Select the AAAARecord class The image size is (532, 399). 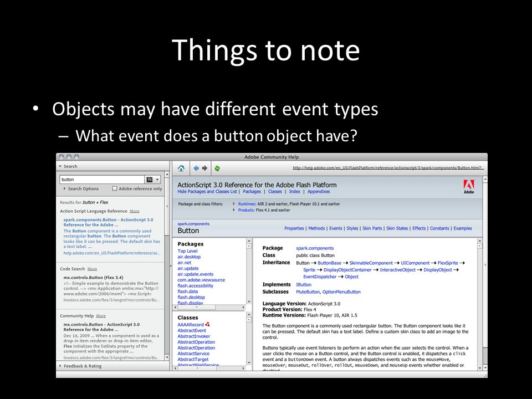click(191, 325)
